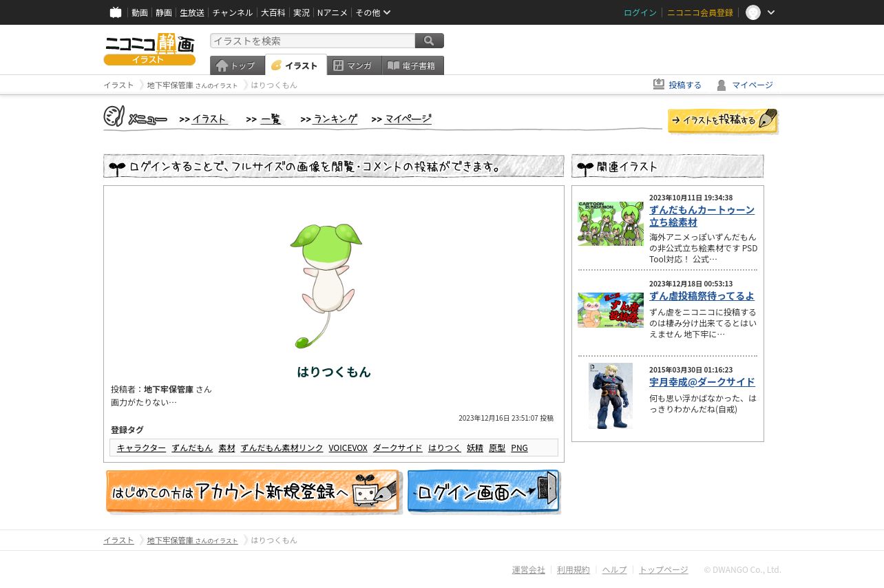The image size is (884, 588).
Task: Click the yellow イラストを投稿する button
Action: tap(723, 120)
